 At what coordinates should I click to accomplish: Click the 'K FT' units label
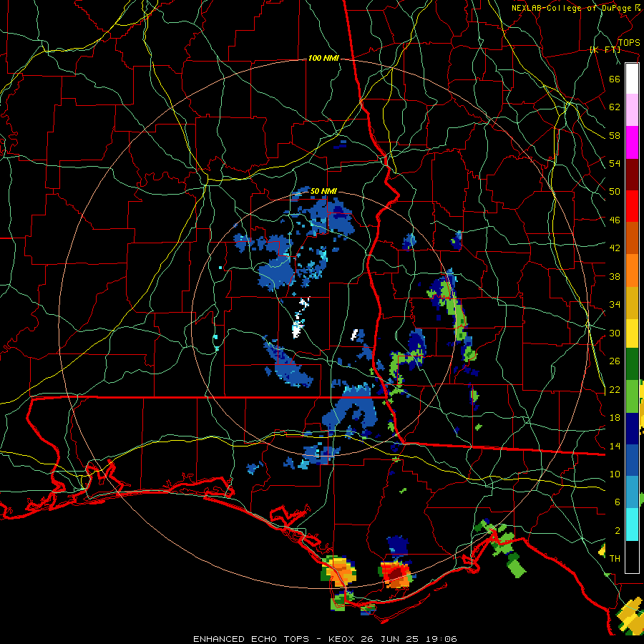[x=605, y=50]
